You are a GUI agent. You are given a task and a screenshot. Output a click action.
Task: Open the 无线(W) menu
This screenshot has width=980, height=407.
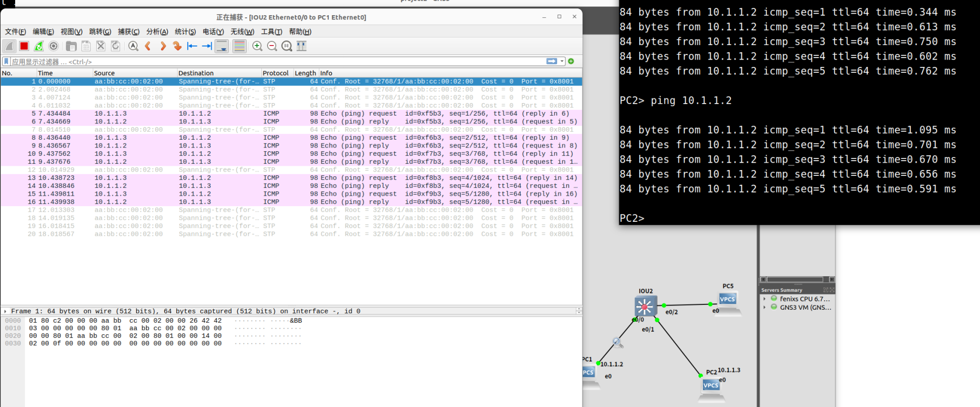point(242,31)
